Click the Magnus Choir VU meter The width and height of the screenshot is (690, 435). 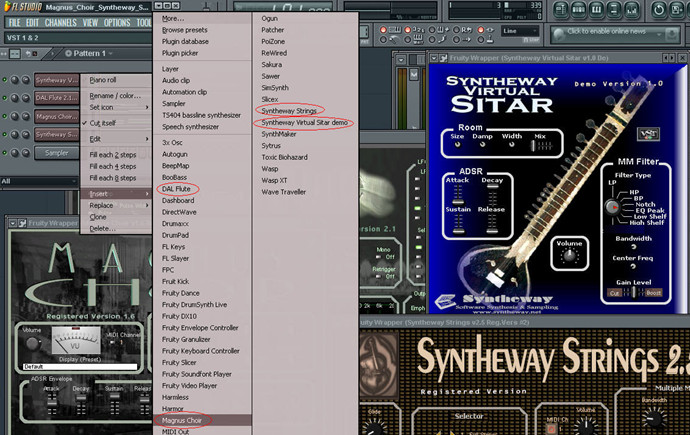tap(76, 340)
